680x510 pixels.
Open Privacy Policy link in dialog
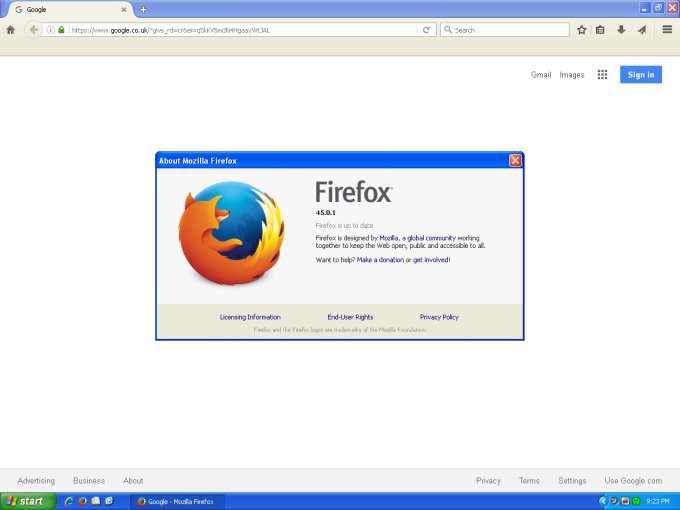(x=439, y=317)
